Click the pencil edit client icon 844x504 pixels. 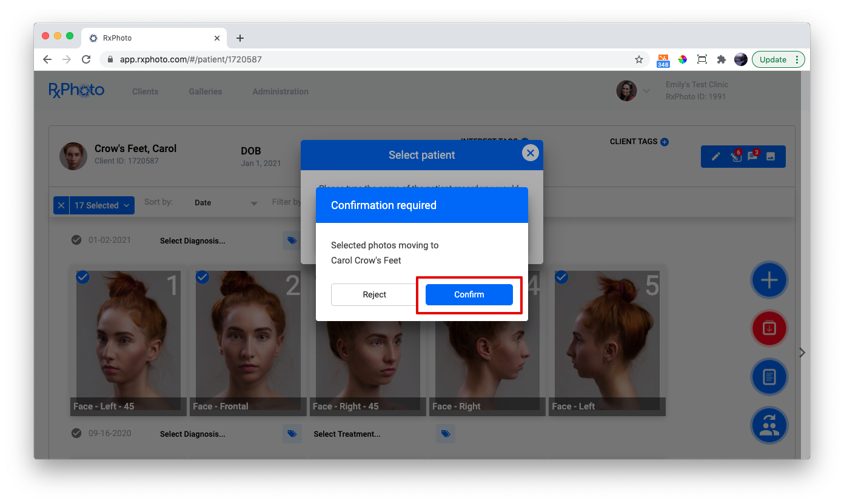coord(716,156)
